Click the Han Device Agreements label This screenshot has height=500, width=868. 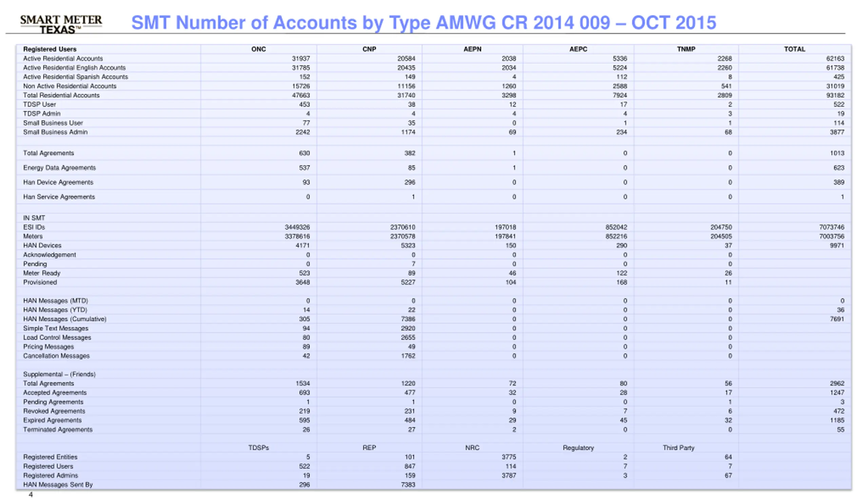[x=58, y=182]
